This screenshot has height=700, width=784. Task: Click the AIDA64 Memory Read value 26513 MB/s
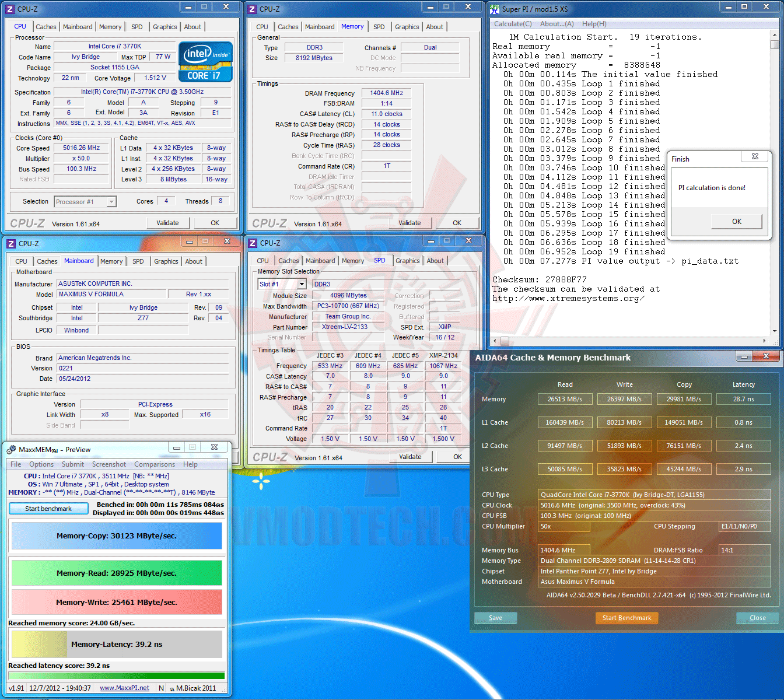point(565,399)
